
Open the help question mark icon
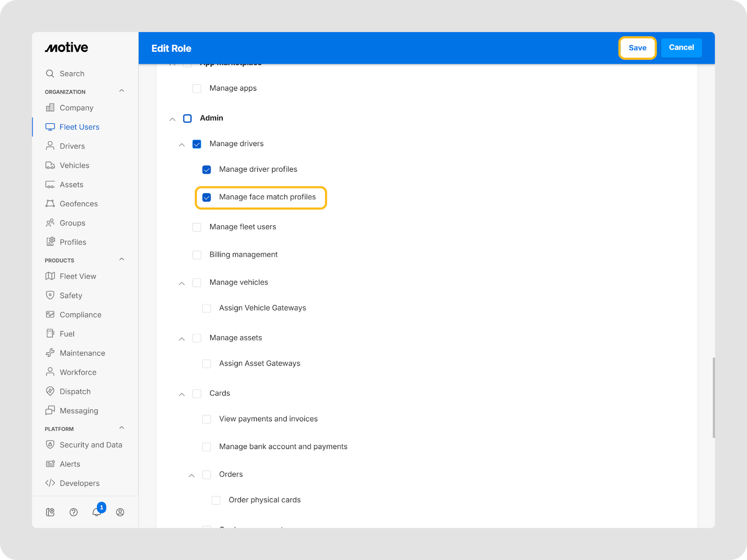click(73, 512)
